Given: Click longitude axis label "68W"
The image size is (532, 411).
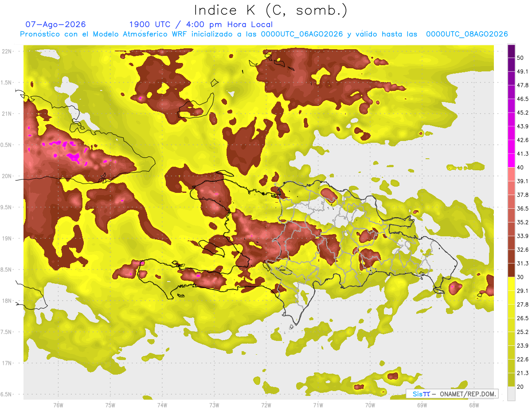Looking at the screenshot, I should pos(474,405).
